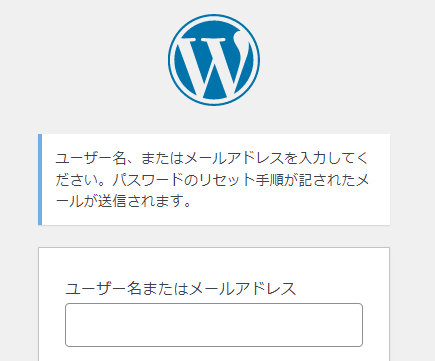Click the gray page background beside the logo
Viewport: 435px width, 361px height.
pos(333,60)
